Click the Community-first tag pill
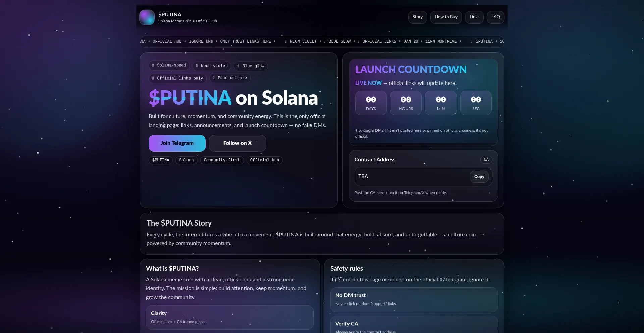The height and width of the screenshot is (333, 644). click(222, 160)
